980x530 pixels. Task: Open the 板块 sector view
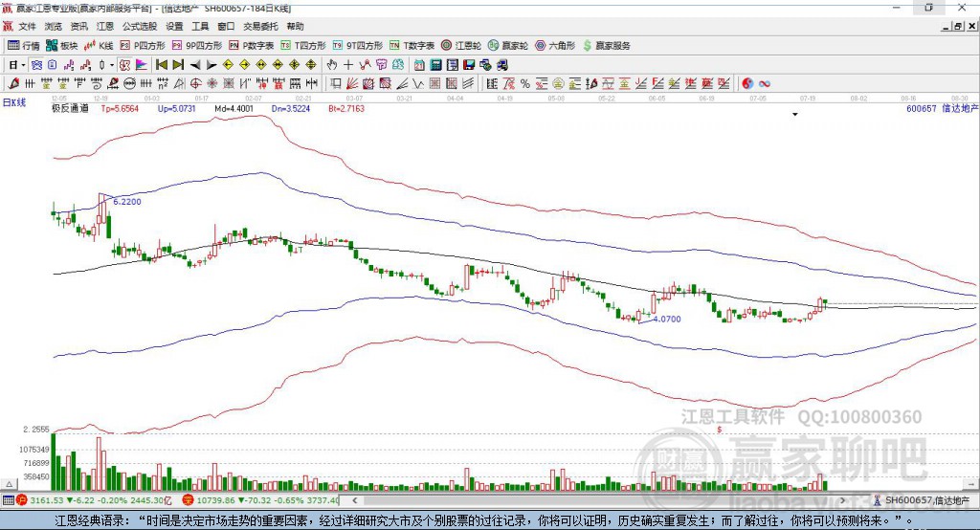(x=62, y=46)
